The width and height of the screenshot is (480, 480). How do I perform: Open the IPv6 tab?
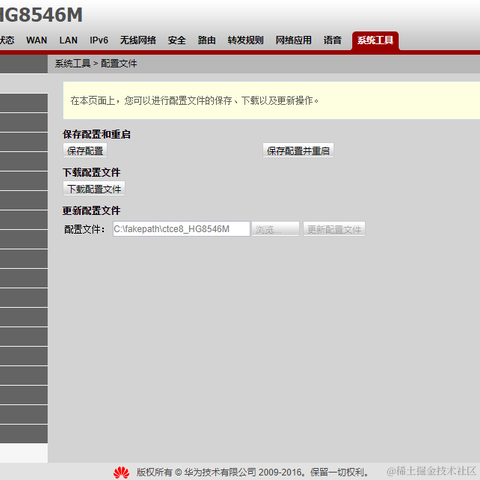(x=99, y=40)
